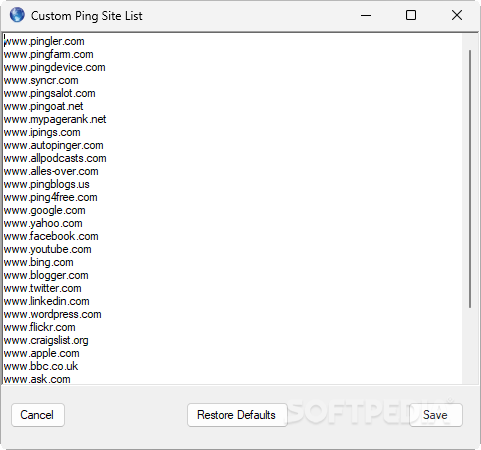Click the globe app icon in title bar
Screen dimensions: 481x450
17,15
